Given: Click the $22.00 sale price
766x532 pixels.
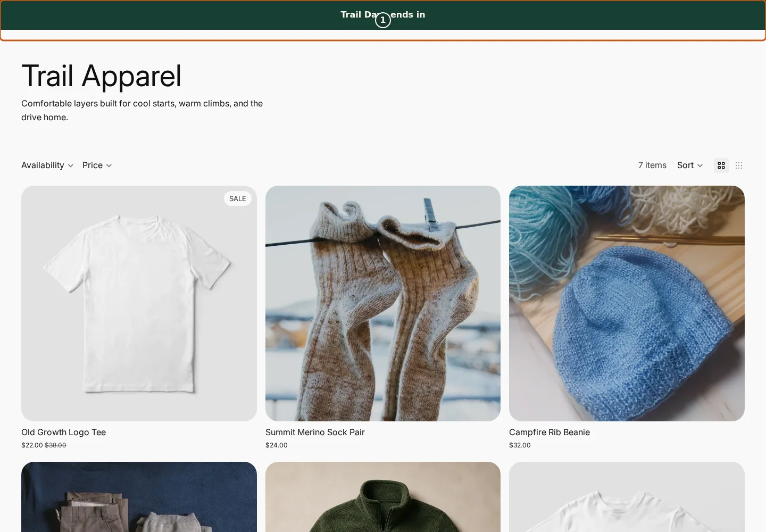Looking at the screenshot, I should 32,445.
